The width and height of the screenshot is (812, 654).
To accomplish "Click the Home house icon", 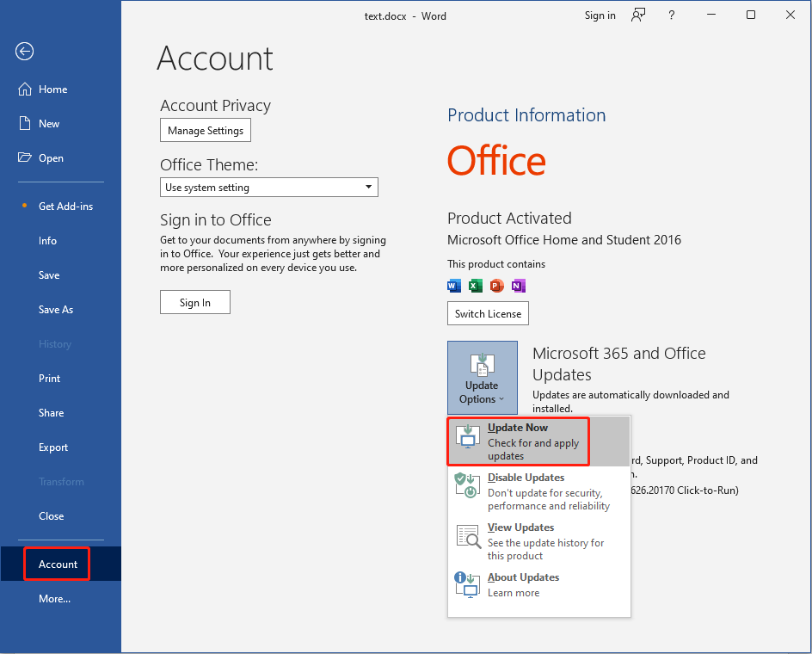I will pyautogui.click(x=24, y=89).
